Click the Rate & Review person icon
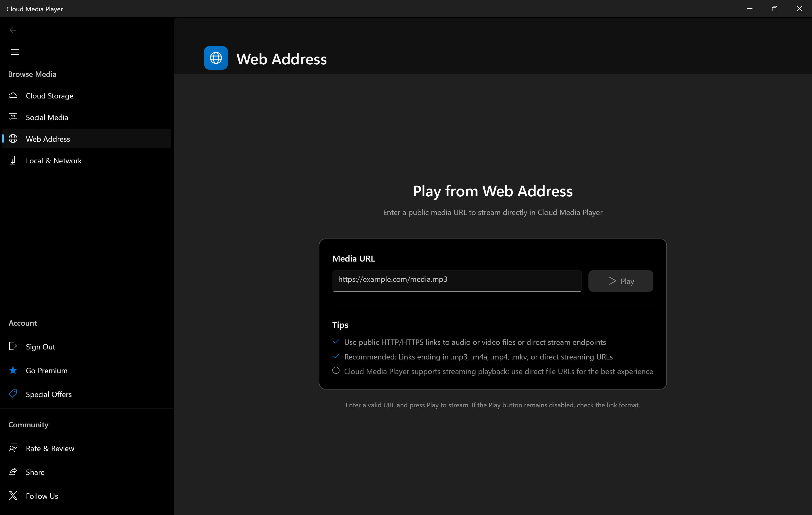Screen dimensions: 812x515 click(x=13, y=448)
